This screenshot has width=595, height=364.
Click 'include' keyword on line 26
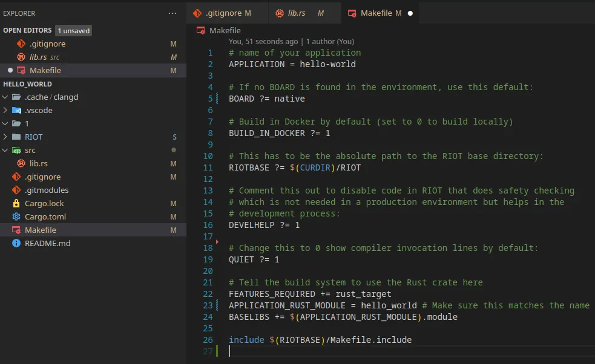(x=246, y=340)
